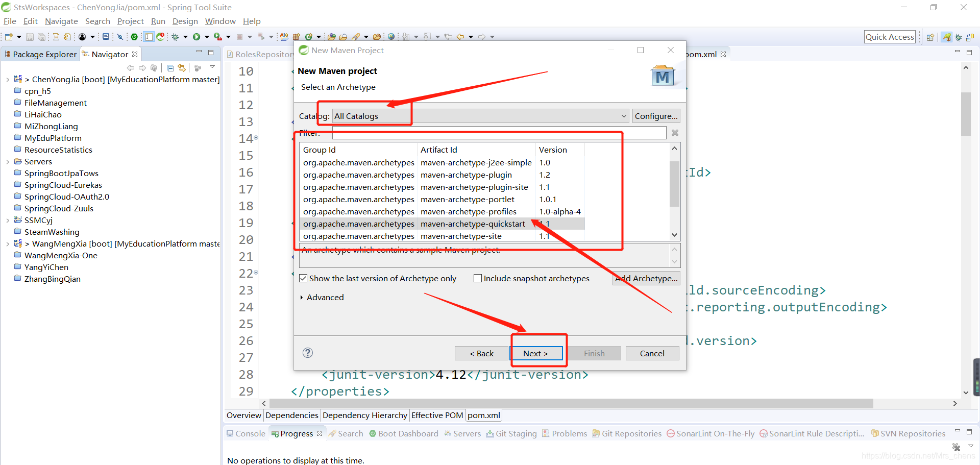This screenshot has height=465, width=980.
Task: Click the Cancel button in Maven dialog
Action: tap(652, 353)
